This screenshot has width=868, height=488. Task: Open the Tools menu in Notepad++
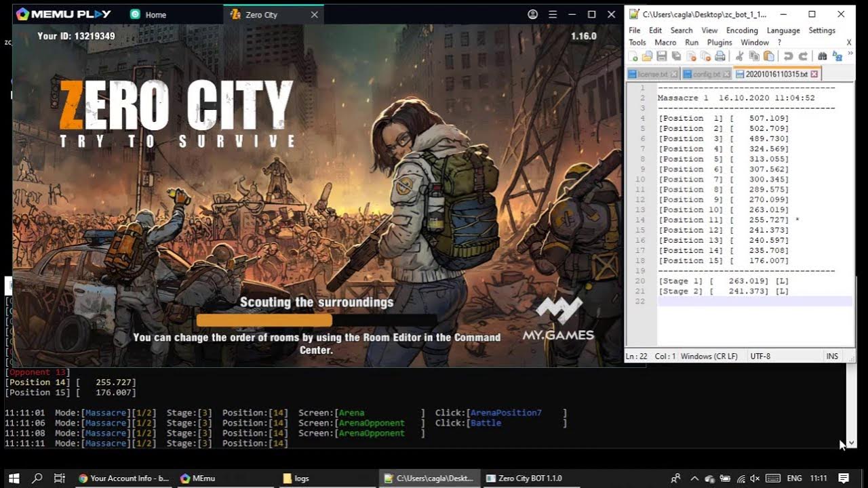coord(637,42)
